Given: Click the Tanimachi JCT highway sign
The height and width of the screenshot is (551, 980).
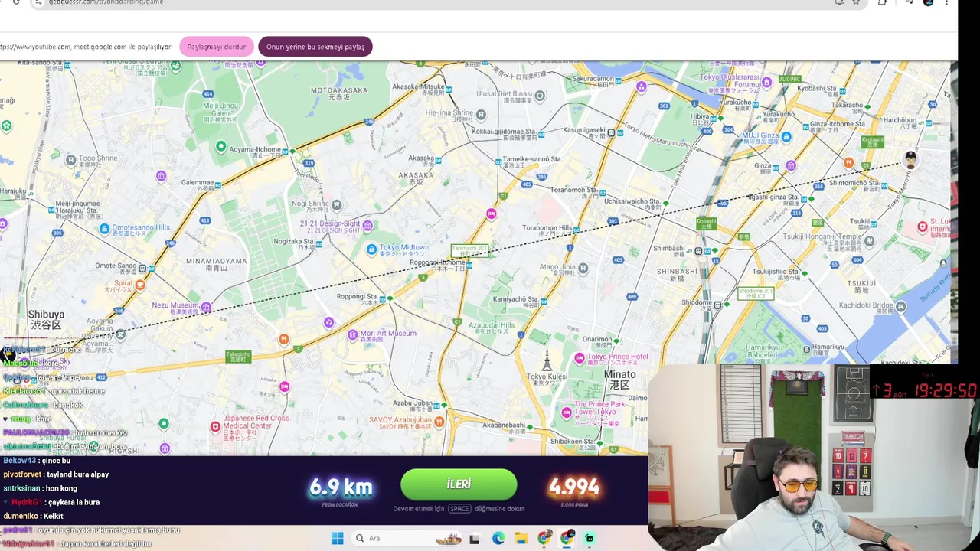Looking at the screenshot, I should pyautogui.click(x=469, y=250).
